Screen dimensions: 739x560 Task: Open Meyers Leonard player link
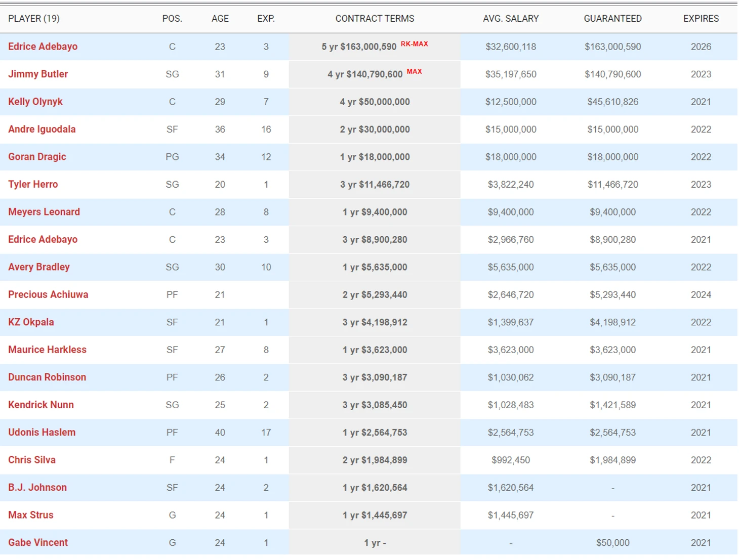pos(44,212)
